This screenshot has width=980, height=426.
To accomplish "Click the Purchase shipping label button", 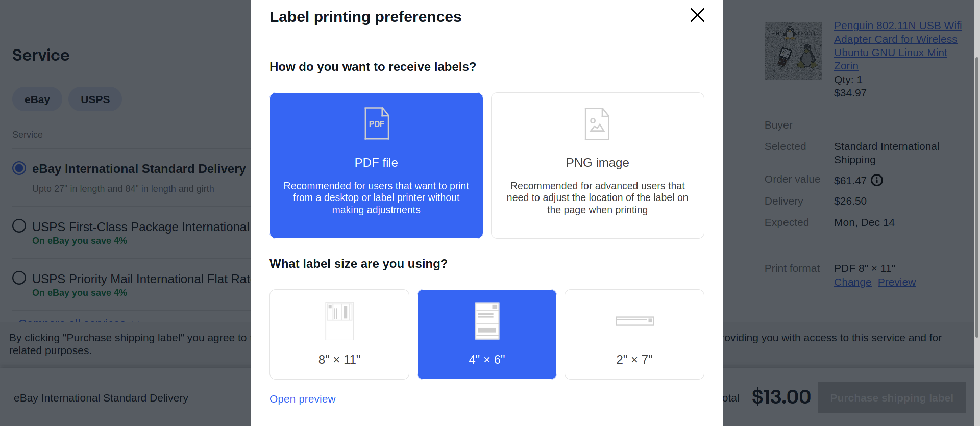I will click(x=892, y=397).
